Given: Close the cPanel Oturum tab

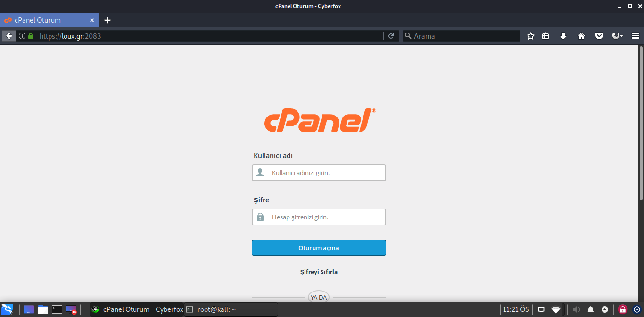Looking at the screenshot, I should [92, 20].
